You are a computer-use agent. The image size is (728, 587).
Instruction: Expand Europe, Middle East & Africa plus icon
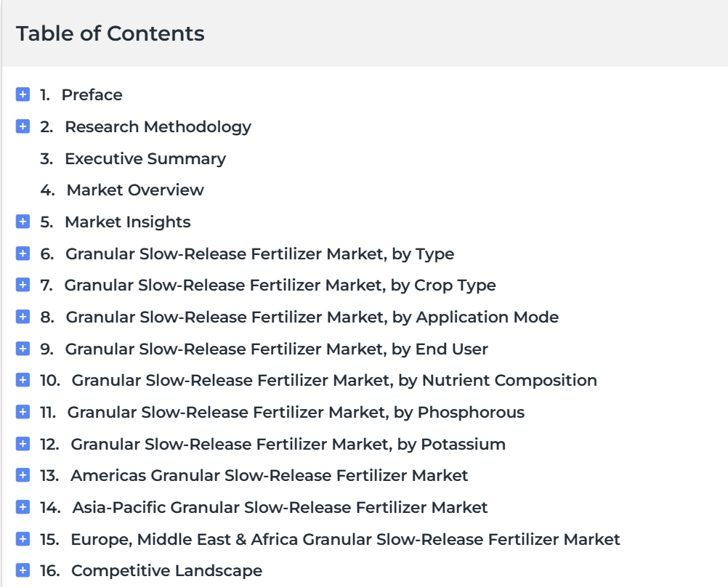coord(23,539)
